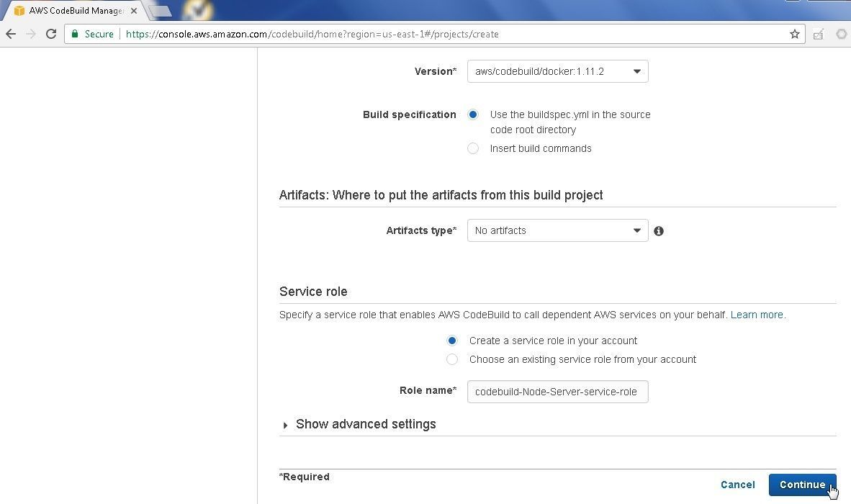Click the Role name input field

coord(557,392)
